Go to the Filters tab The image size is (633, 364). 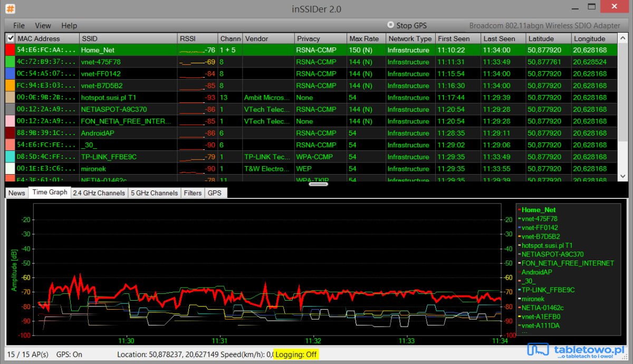click(193, 193)
